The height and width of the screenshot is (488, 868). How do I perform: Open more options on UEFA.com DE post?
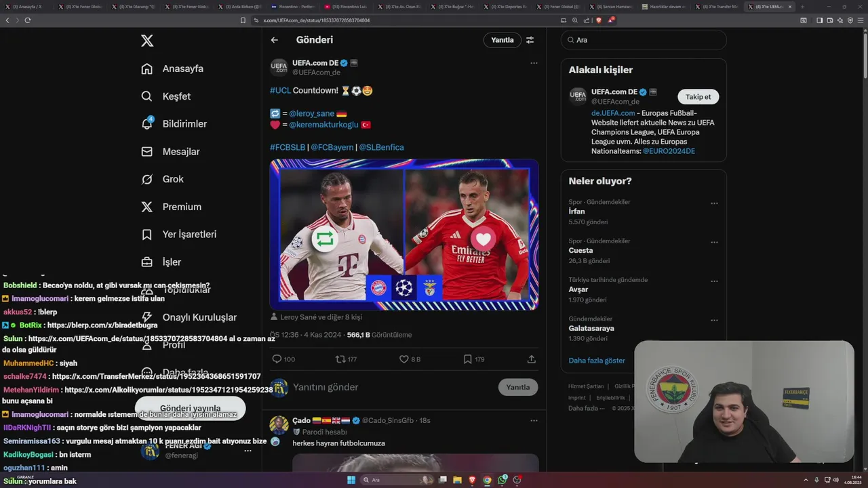(534, 63)
